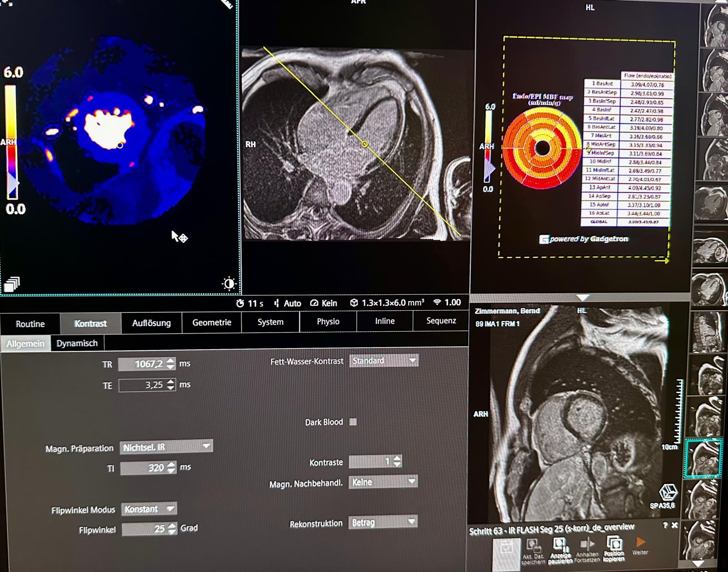728x572 pixels.
Task: Click the Anzeige pausieren icon
Action: (x=560, y=544)
